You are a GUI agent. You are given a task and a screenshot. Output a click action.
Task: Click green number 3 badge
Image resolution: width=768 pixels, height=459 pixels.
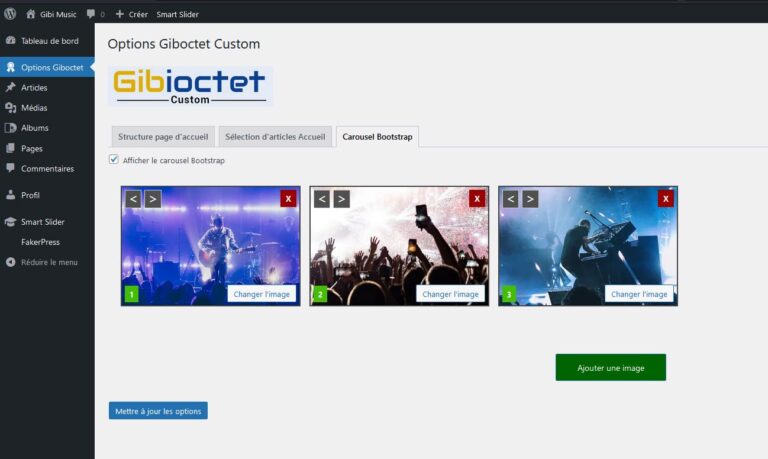(508, 294)
